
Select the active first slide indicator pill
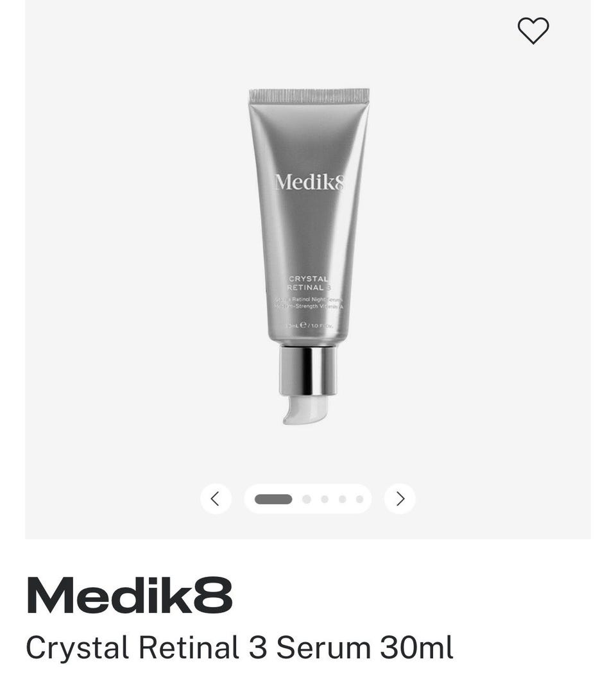(273, 499)
